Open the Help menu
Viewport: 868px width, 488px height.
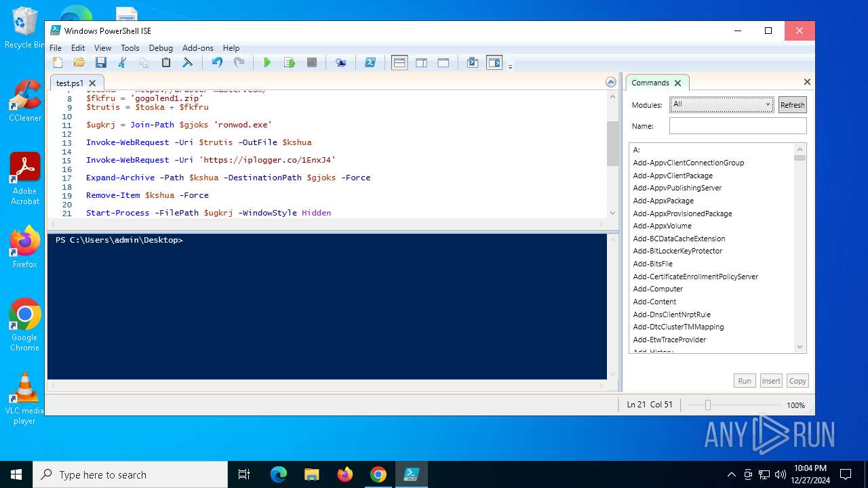pos(231,48)
